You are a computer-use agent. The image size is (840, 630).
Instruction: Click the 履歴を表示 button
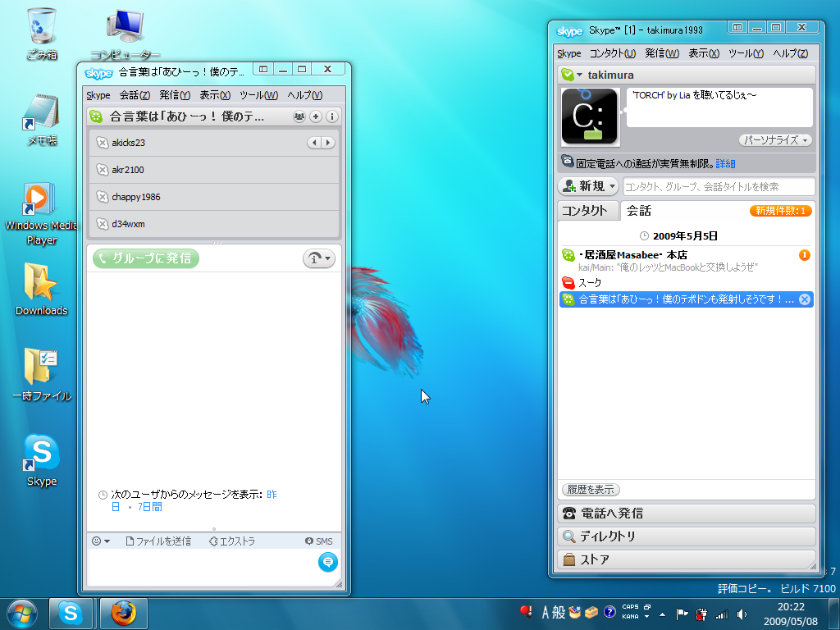click(x=591, y=489)
